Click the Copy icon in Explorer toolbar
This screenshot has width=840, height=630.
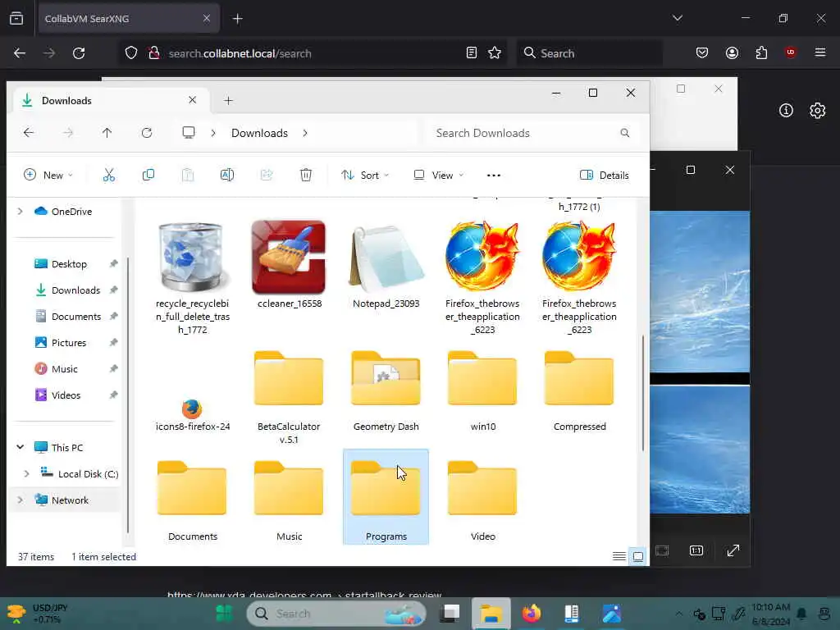pos(148,176)
